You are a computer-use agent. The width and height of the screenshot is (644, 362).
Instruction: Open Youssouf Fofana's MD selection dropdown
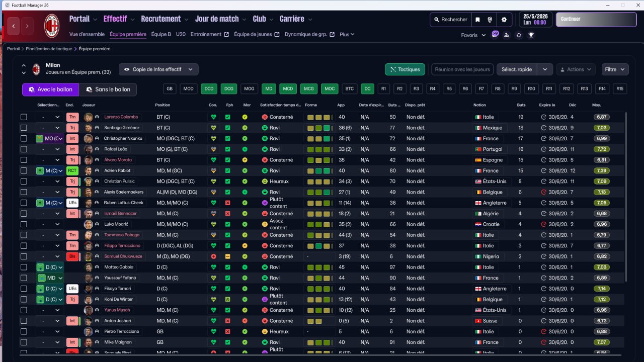pyautogui.click(x=49, y=278)
